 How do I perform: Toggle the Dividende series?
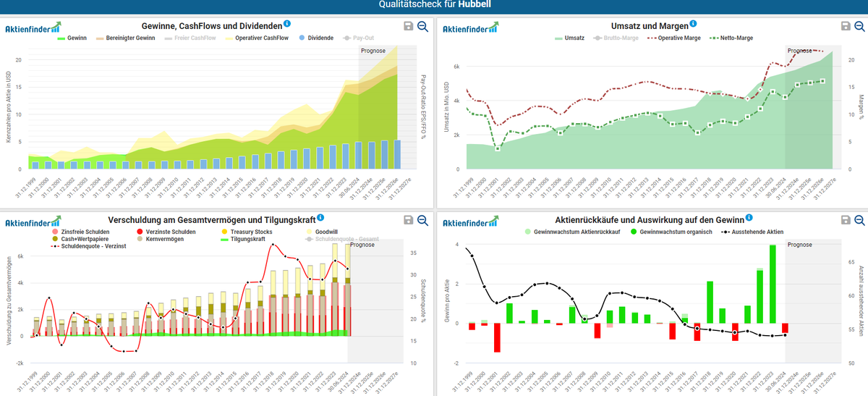(316, 38)
